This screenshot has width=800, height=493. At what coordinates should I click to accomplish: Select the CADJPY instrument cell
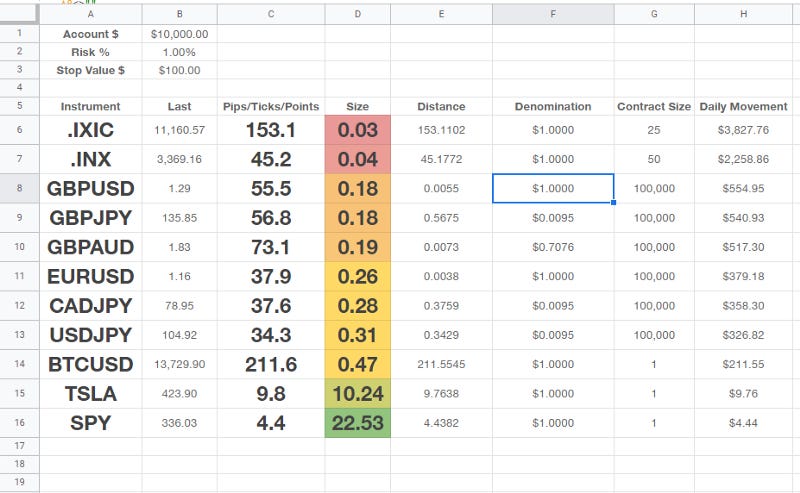point(91,306)
